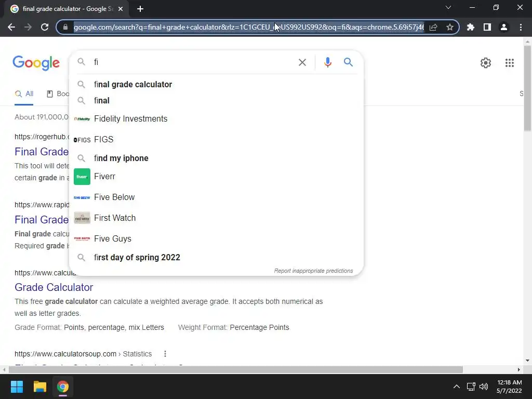Click the calculatorsoup.com Statistics URL
This screenshot has height=399, width=532.
pyautogui.click(x=83, y=354)
